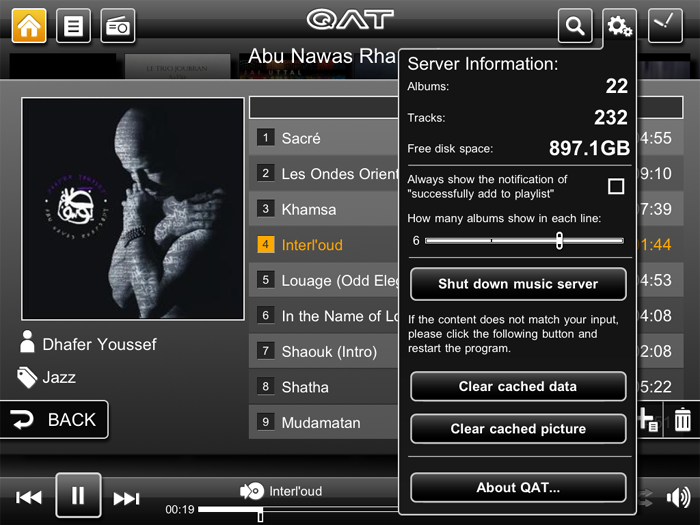
Task: Click Clear cached picture button
Action: pyautogui.click(x=518, y=429)
